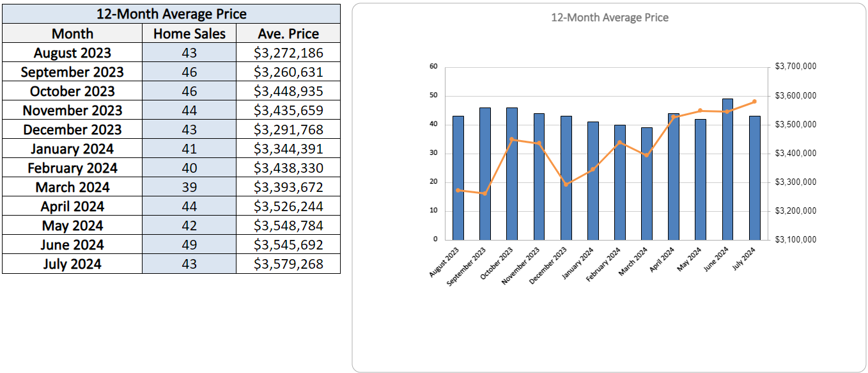Click the March 2024 bar in chart
Image resolution: width=868 pixels, height=373 pixels.
click(x=647, y=183)
